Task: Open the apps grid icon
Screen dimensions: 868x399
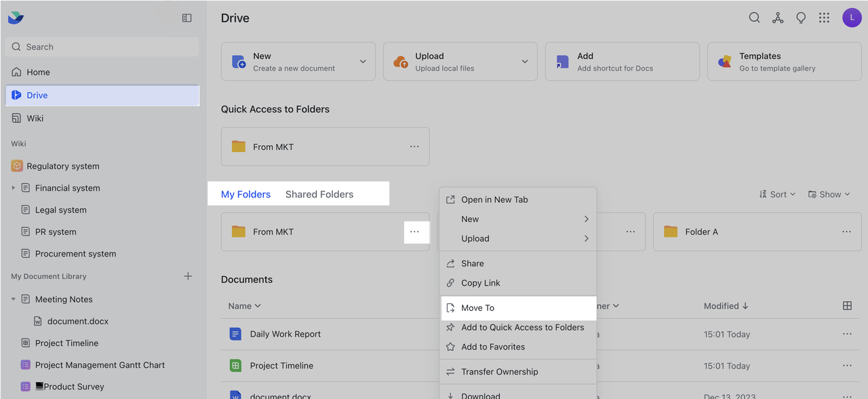Action: point(824,18)
